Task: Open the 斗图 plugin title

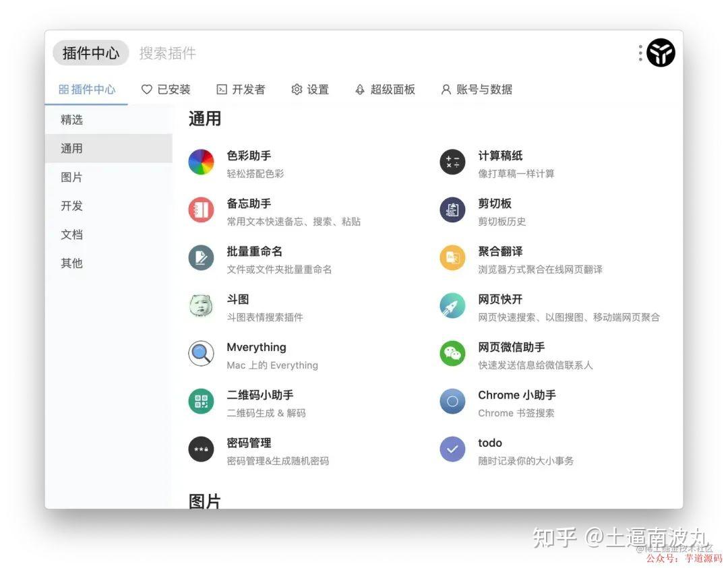Action: tap(238, 299)
